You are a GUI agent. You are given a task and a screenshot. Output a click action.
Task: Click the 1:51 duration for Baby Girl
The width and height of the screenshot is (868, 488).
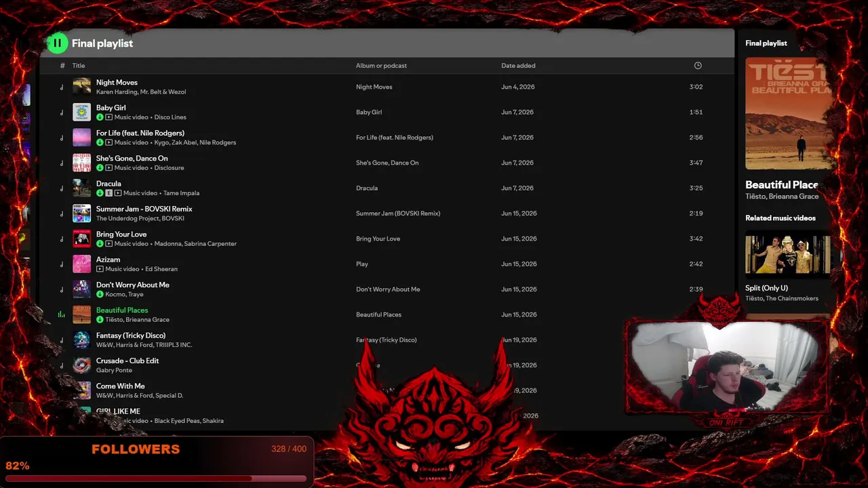[696, 113]
